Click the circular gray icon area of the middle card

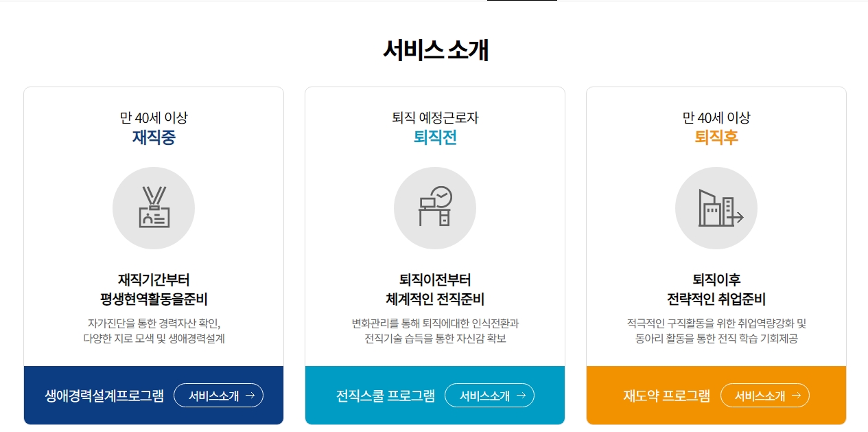pos(435,207)
